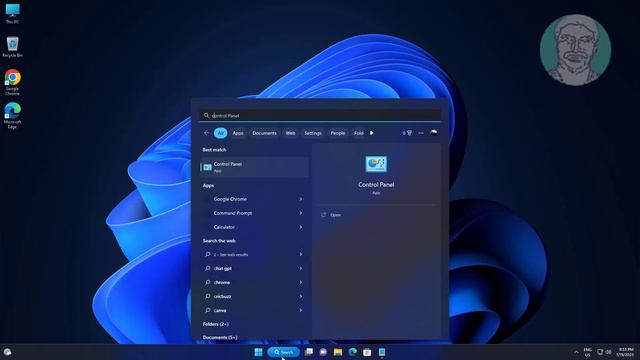
Task: Click the taskbar Search pill
Action: 284,352
